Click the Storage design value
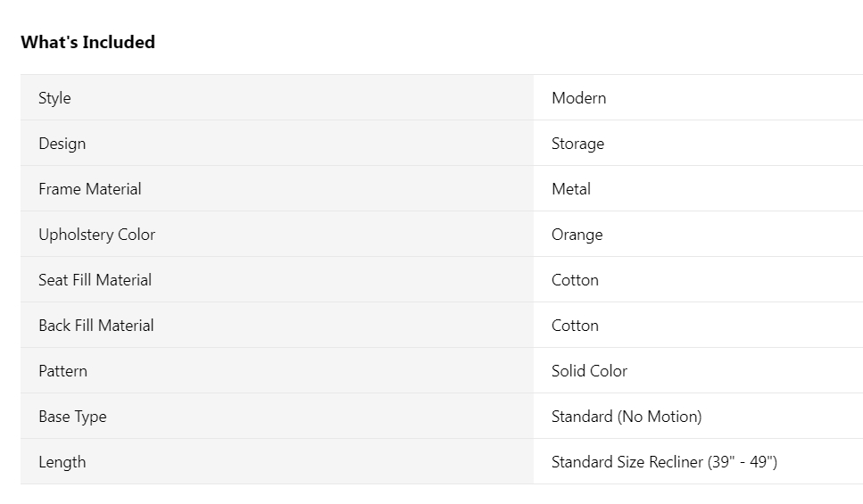Viewport: 863px width, 504px height. (577, 144)
